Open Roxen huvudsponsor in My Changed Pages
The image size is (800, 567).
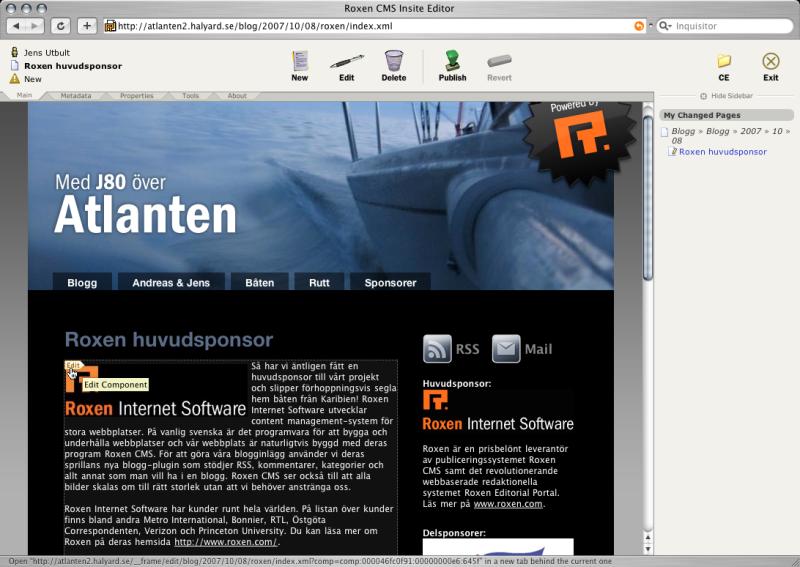722,152
